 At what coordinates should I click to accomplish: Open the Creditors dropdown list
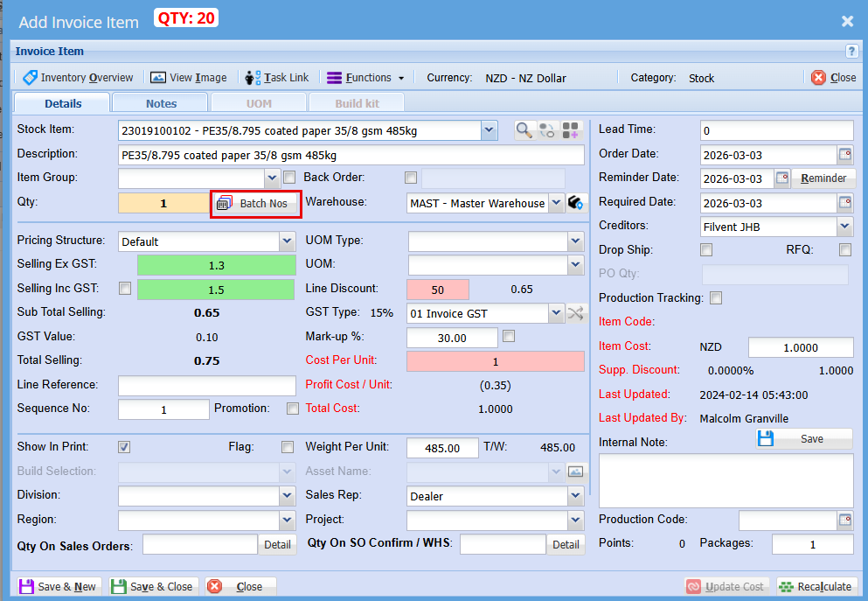point(844,227)
